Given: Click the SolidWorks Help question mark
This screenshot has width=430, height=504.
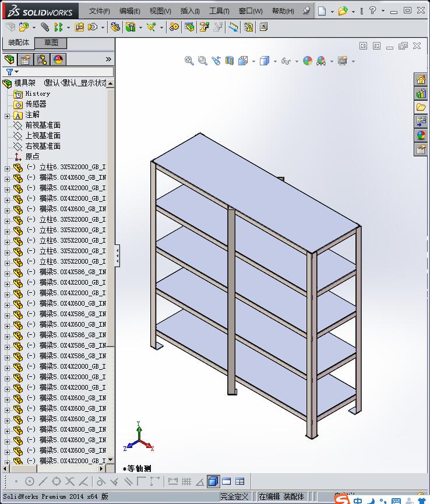Looking at the screenshot, I should pos(372,10).
